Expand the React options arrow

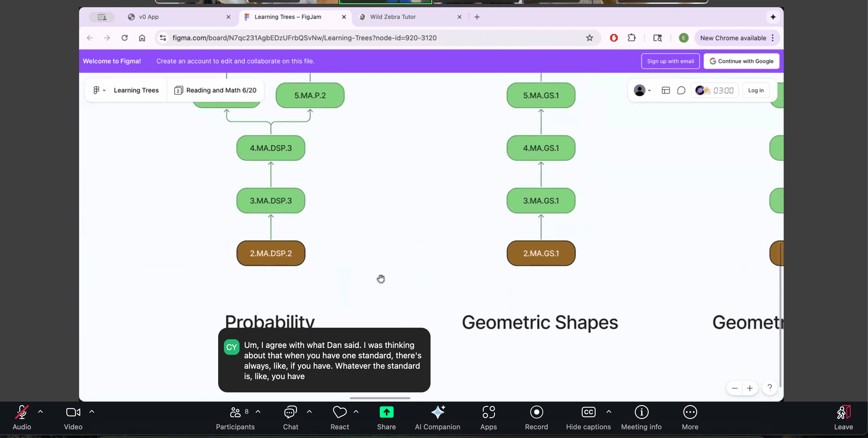[356, 412]
